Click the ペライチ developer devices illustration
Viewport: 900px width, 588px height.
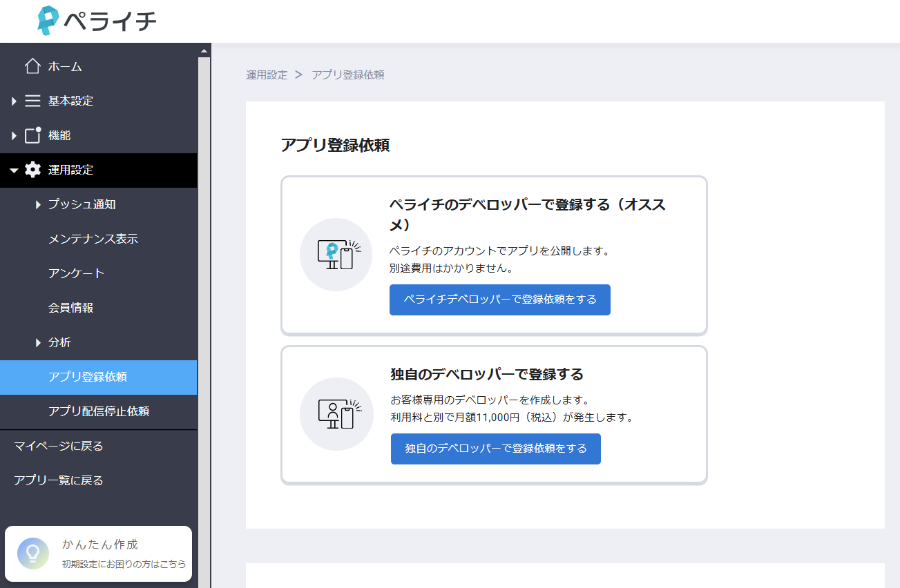336,255
